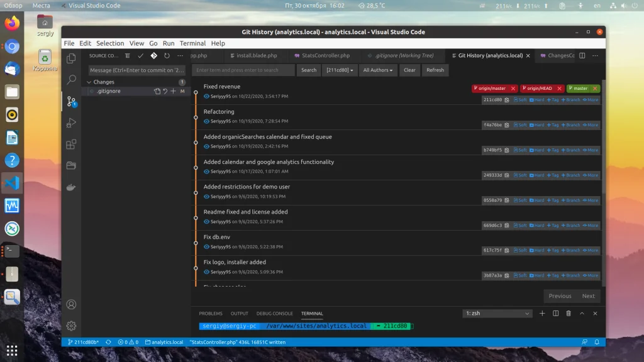Open editor more actions ellipsis
The image size is (644, 362).
(x=595, y=56)
